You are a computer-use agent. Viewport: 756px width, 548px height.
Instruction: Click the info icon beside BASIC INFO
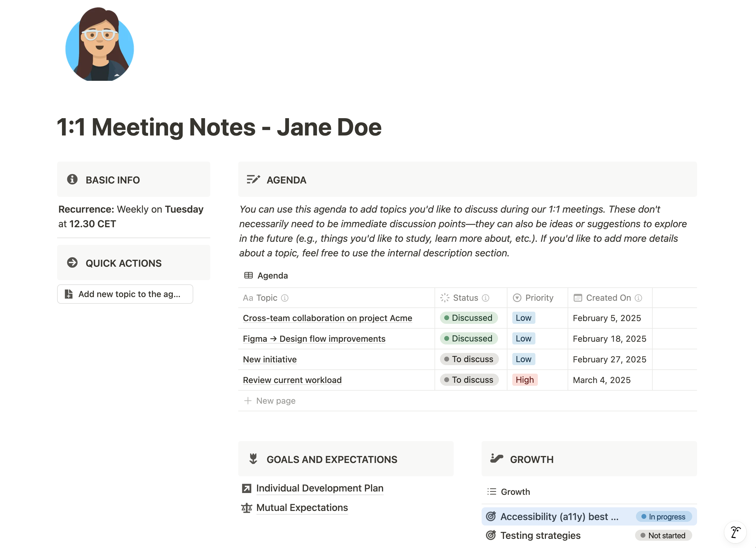pyautogui.click(x=72, y=179)
